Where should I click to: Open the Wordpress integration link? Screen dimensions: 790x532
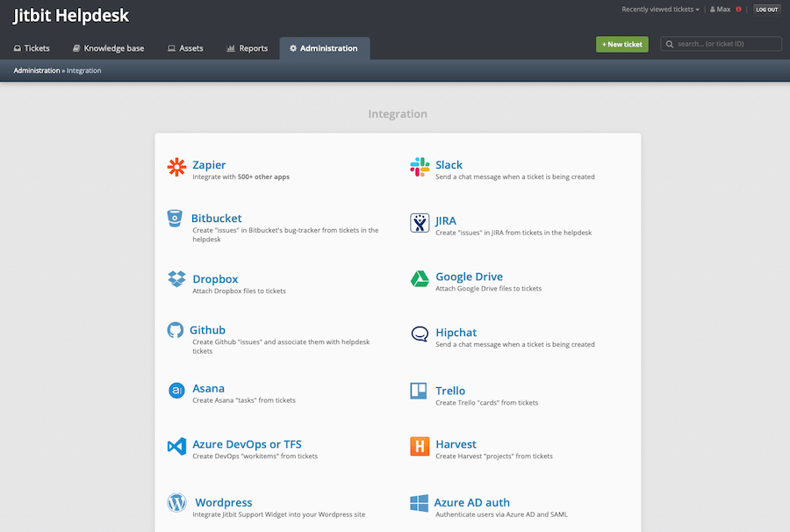(224, 502)
